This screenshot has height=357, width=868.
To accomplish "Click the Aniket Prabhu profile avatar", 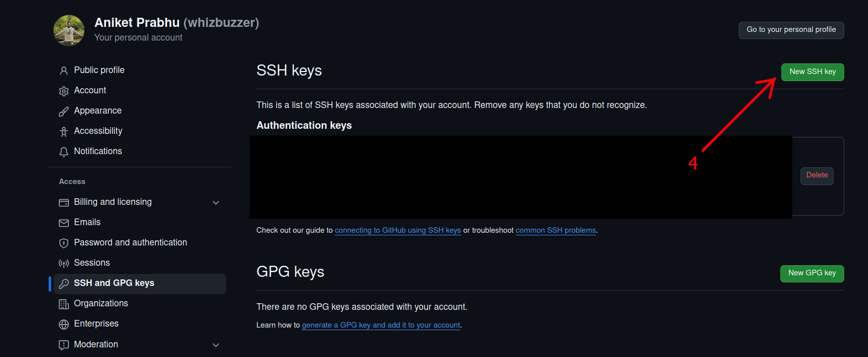I will click(69, 30).
